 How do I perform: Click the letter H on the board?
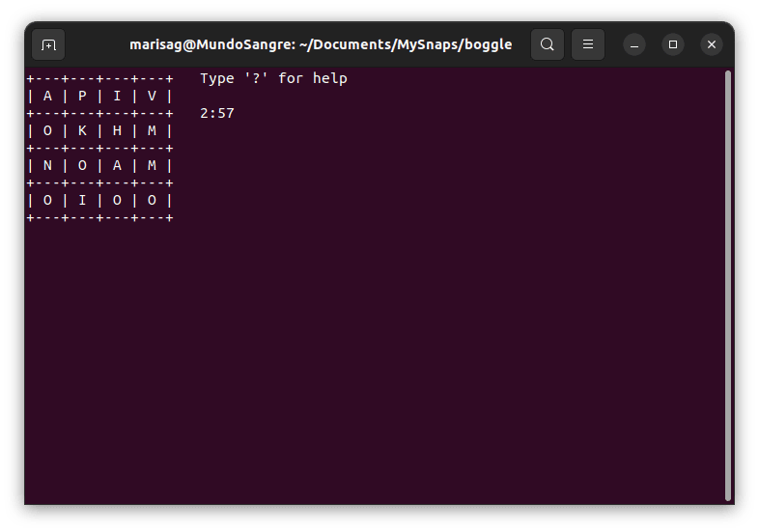[x=117, y=130]
